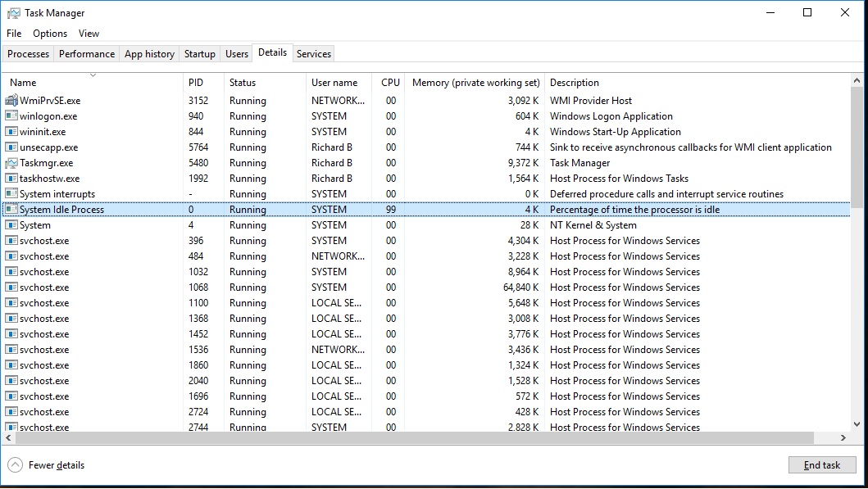Click the Task Manager title bar icon
This screenshot has width=868, height=489.
point(12,13)
